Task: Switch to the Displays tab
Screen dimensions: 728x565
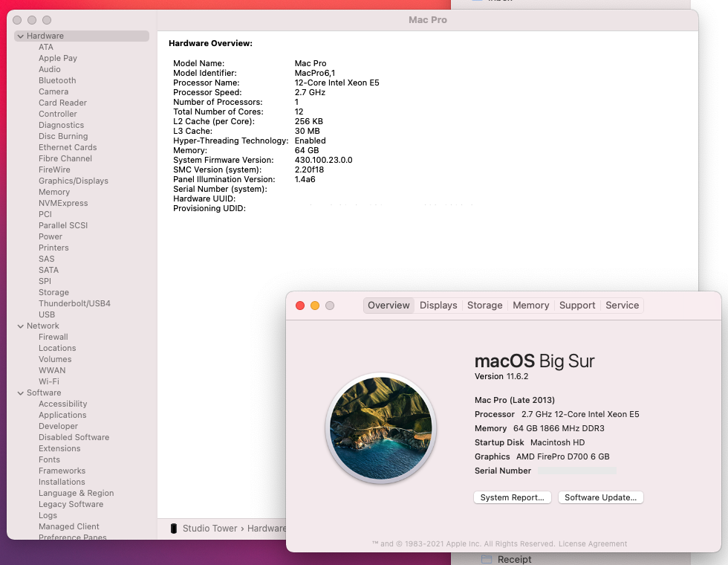Action: [438, 306]
